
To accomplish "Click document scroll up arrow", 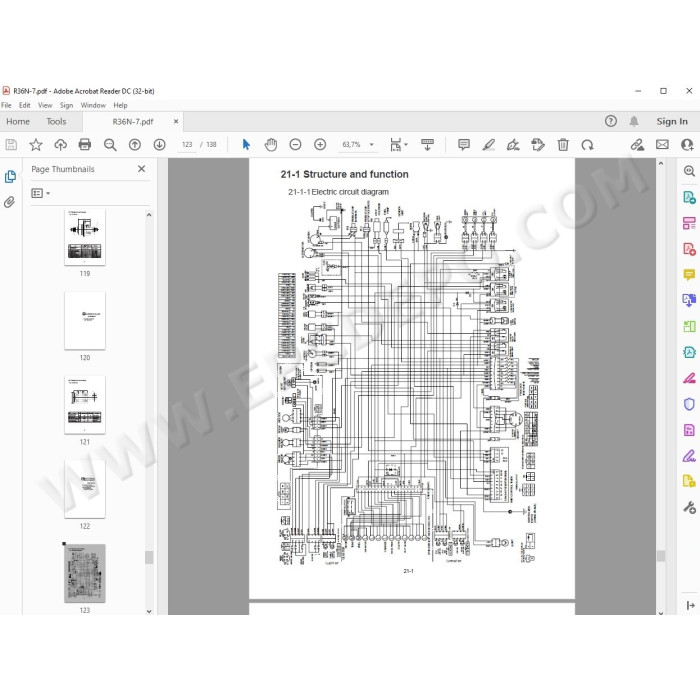I will pyautogui.click(x=661, y=163).
